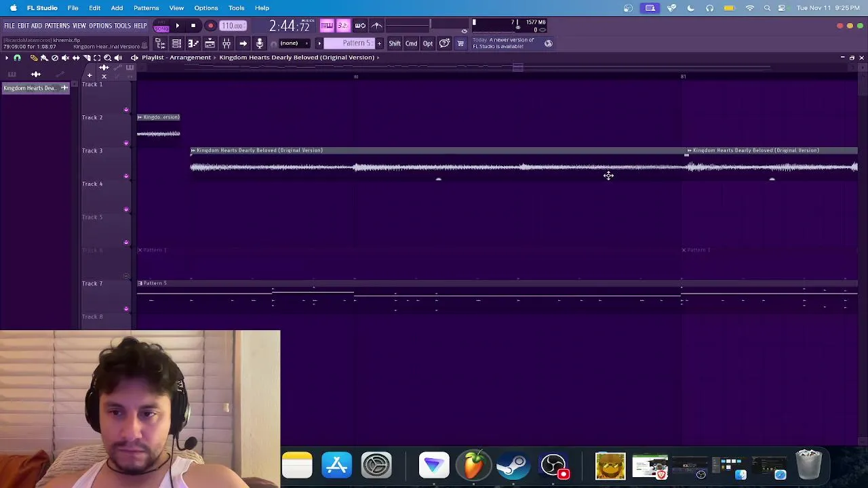
Task: Toggle the loop recording button
Action: point(360,26)
